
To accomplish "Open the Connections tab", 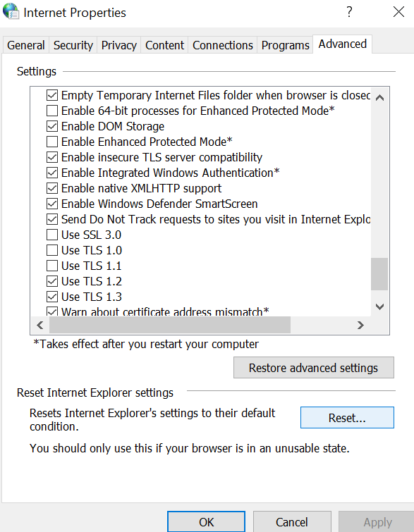I will 222,45.
